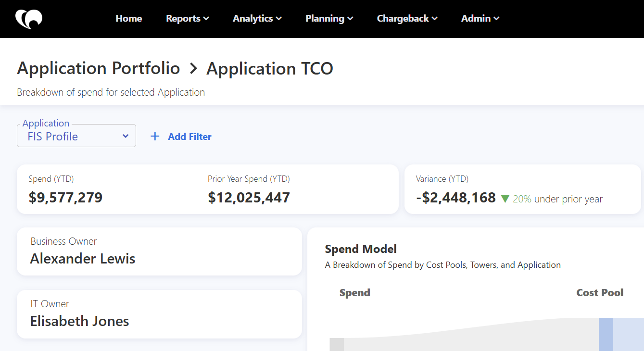Navigate to Application Portfolio breadcrumb
The image size is (644, 351).
[x=99, y=68]
